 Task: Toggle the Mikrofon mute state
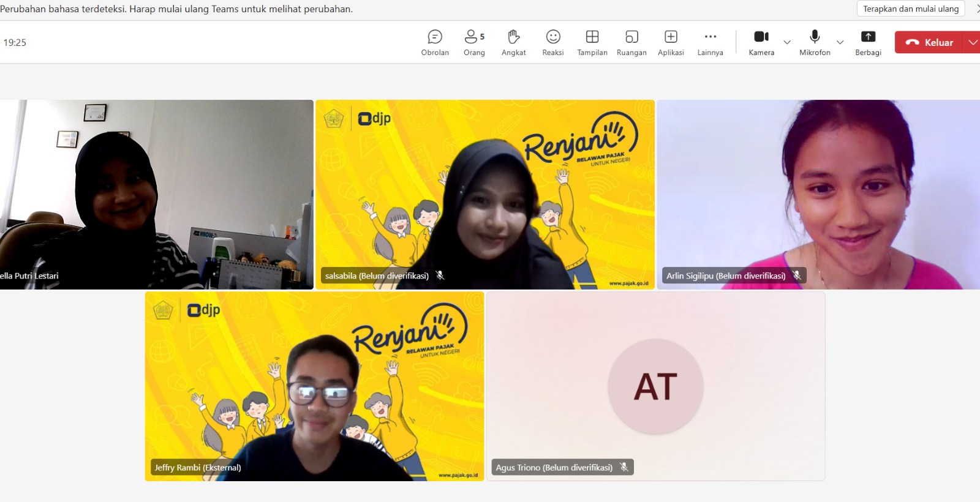(815, 42)
